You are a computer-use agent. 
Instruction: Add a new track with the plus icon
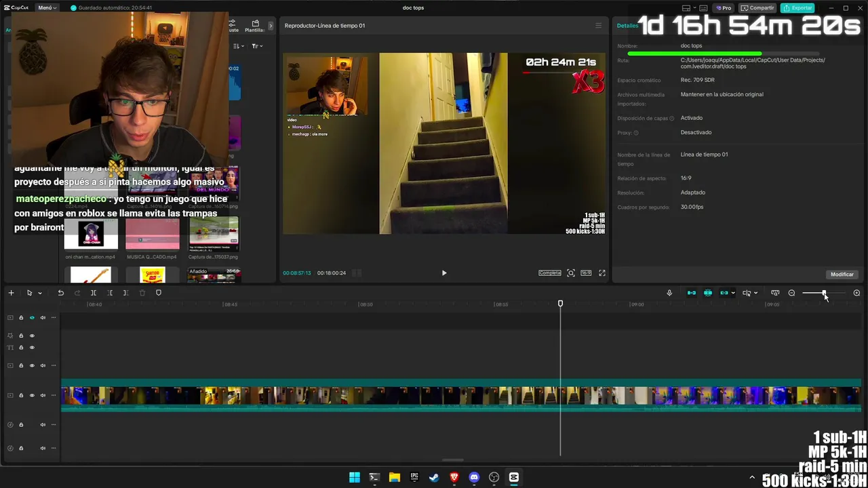point(11,293)
